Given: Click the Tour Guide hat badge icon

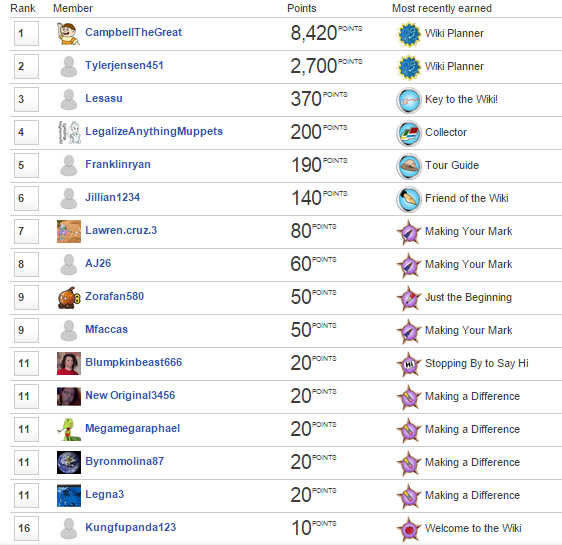Looking at the screenshot, I should [x=409, y=166].
